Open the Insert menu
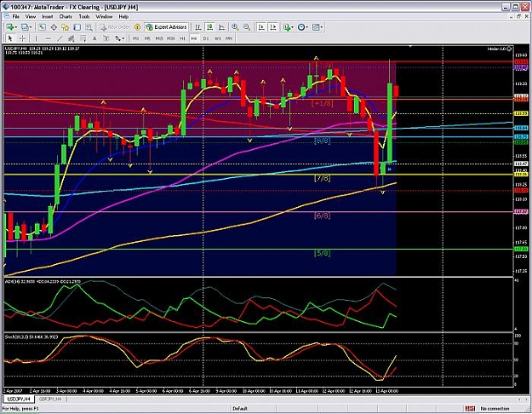 click(x=48, y=16)
